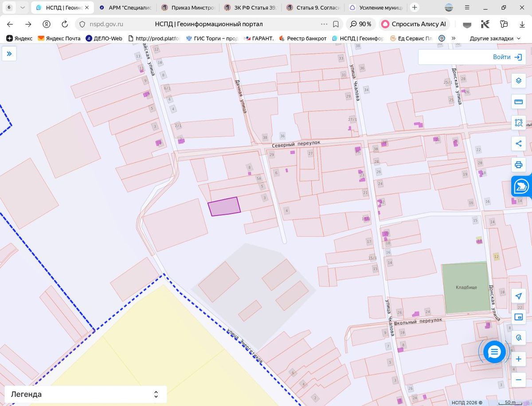Switch to ЗК РФ Статья 39 tab
532x406 pixels.
pyautogui.click(x=251, y=8)
